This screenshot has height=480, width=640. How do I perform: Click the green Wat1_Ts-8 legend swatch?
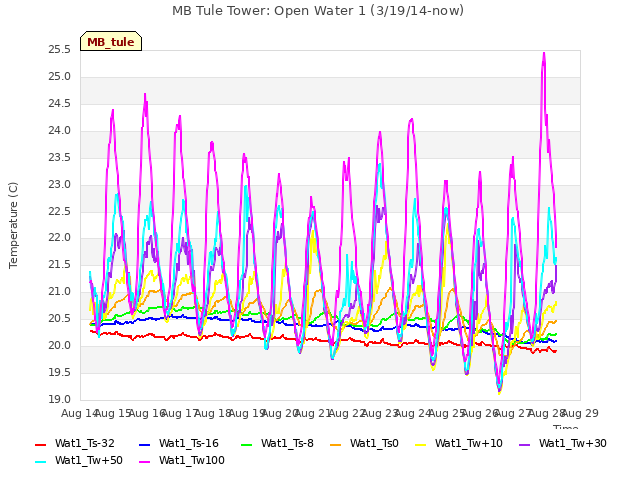point(247,444)
